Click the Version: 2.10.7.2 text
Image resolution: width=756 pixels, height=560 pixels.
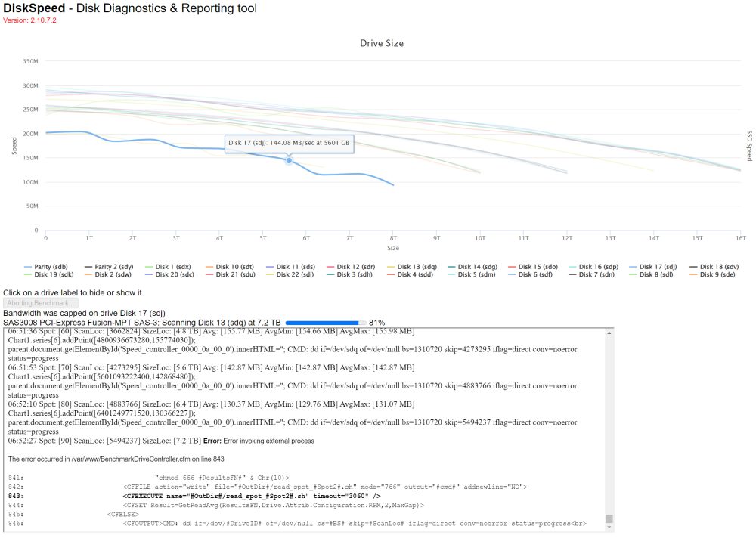click(30, 20)
